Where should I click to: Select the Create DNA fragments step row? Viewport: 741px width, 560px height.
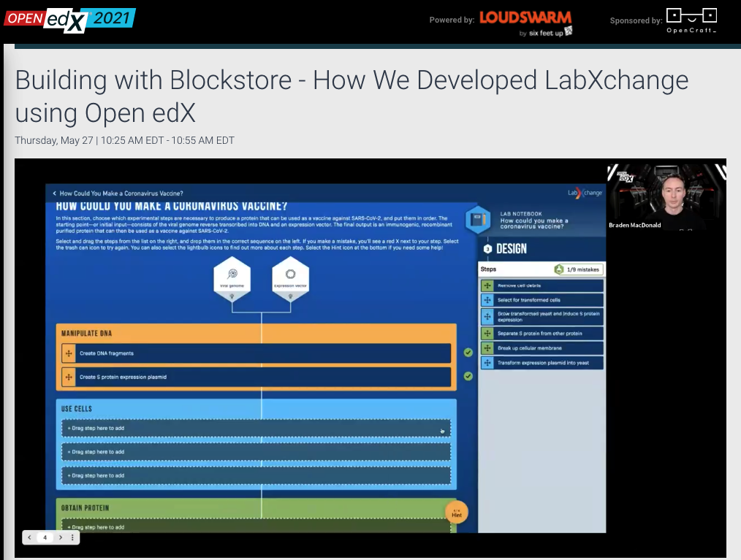(256, 353)
